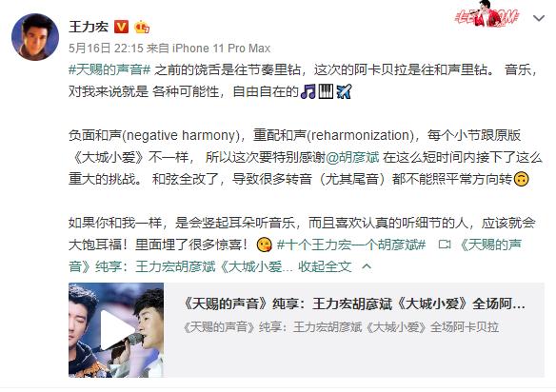Click the iPhone 11 Pro Max source link
556x392 pixels.
click(x=221, y=48)
